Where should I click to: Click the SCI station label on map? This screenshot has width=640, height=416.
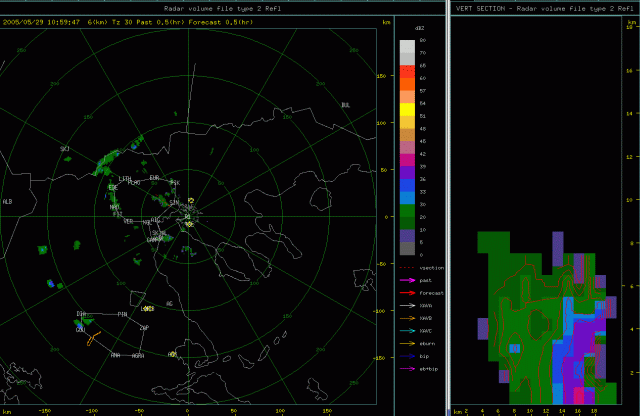(x=65, y=149)
